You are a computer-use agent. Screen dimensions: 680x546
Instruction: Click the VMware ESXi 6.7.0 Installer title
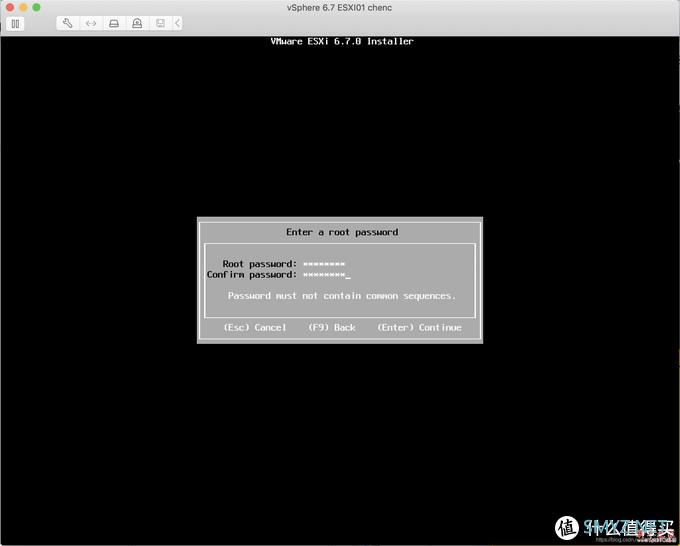pos(342,41)
